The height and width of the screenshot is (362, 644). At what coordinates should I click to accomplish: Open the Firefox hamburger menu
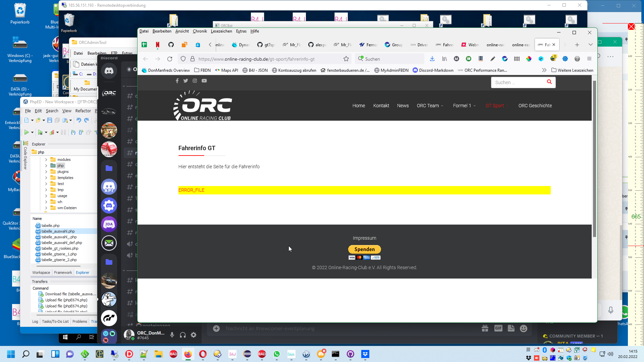[589, 59]
